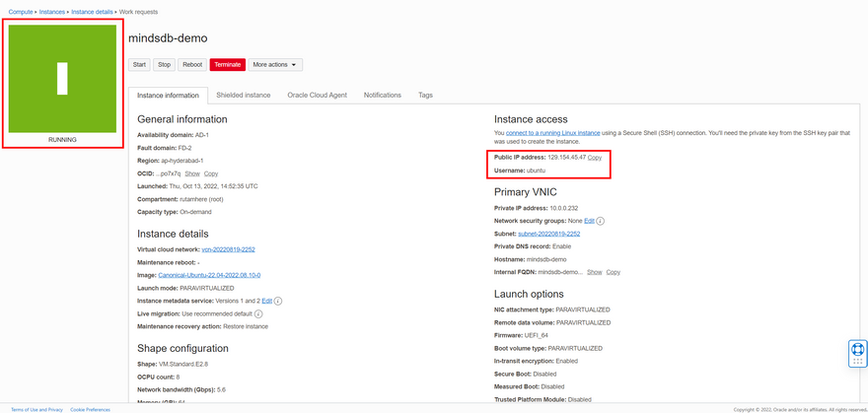Expand the More actions dropdown
This screenshot has height=413, width=868.
(x=275, y=64)
